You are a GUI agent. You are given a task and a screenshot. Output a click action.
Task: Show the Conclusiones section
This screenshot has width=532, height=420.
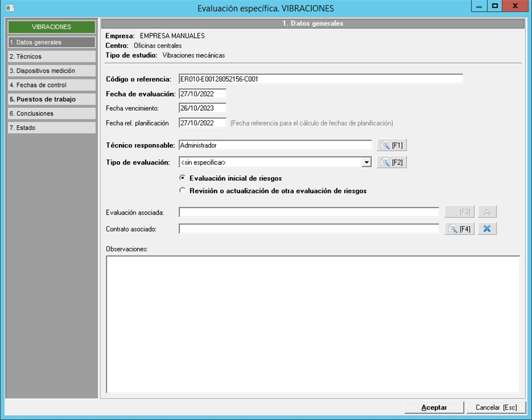tap(51, 114)
